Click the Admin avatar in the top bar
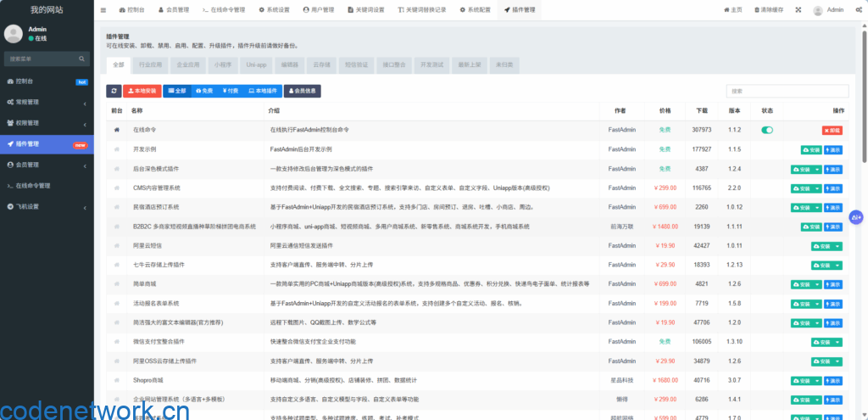 (818, 10)
